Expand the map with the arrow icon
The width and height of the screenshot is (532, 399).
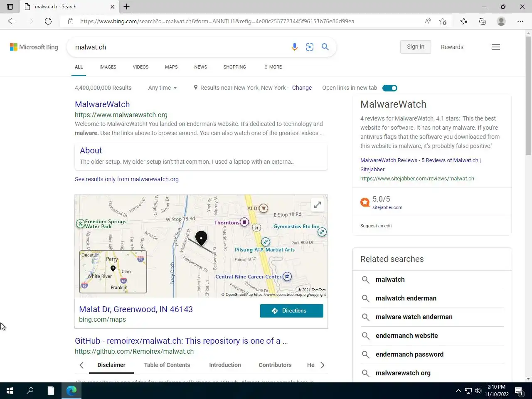click(x=318, y=205)
